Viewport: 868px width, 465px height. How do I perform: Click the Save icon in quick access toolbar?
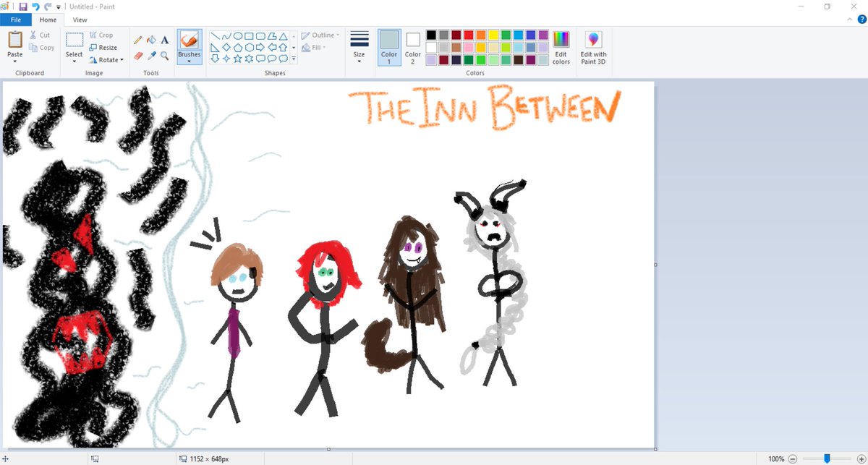coord(23,7)
